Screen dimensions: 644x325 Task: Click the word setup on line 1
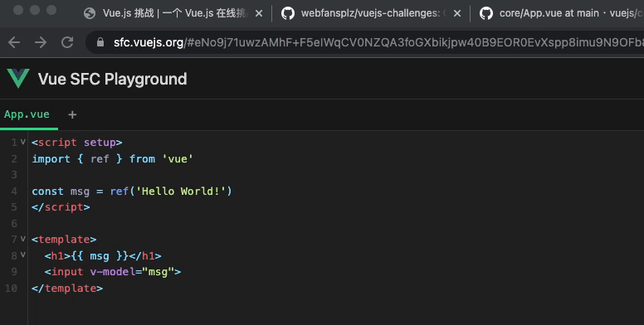100,143
